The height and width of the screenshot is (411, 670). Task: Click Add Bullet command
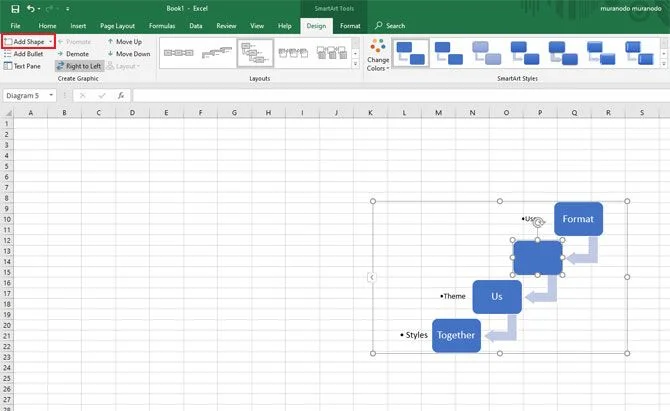(24, 54)
